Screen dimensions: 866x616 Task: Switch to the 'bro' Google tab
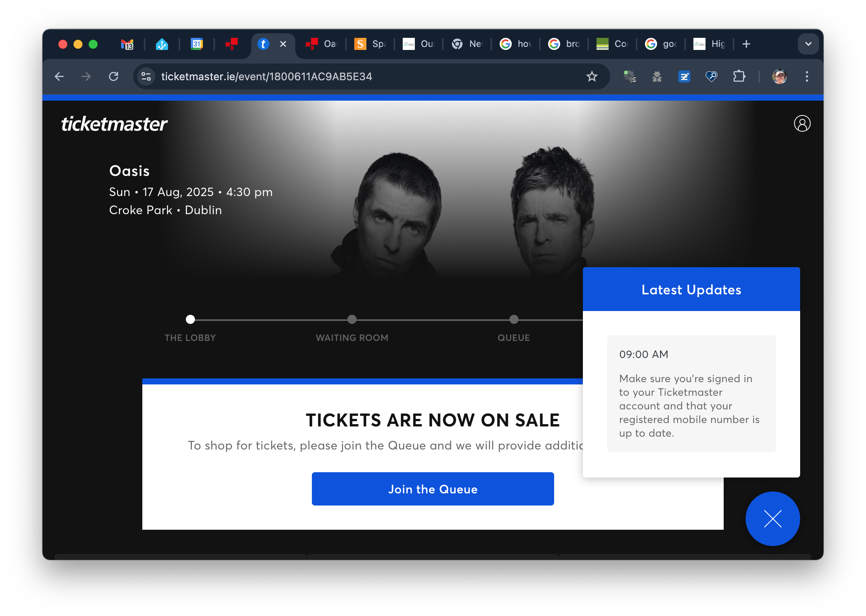tap(564, 44)
